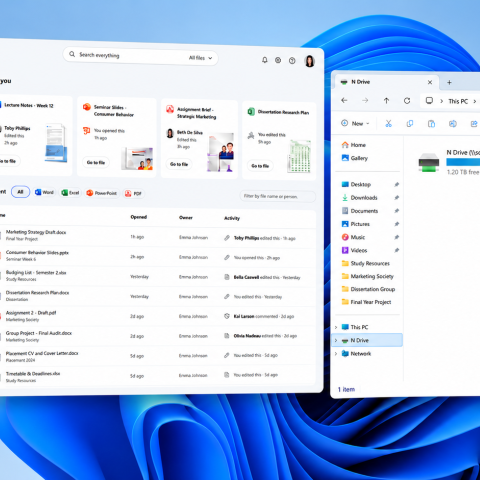Expand the This PC tree node
This screenshot has height=480, width=480.
(x=336, y=327)
